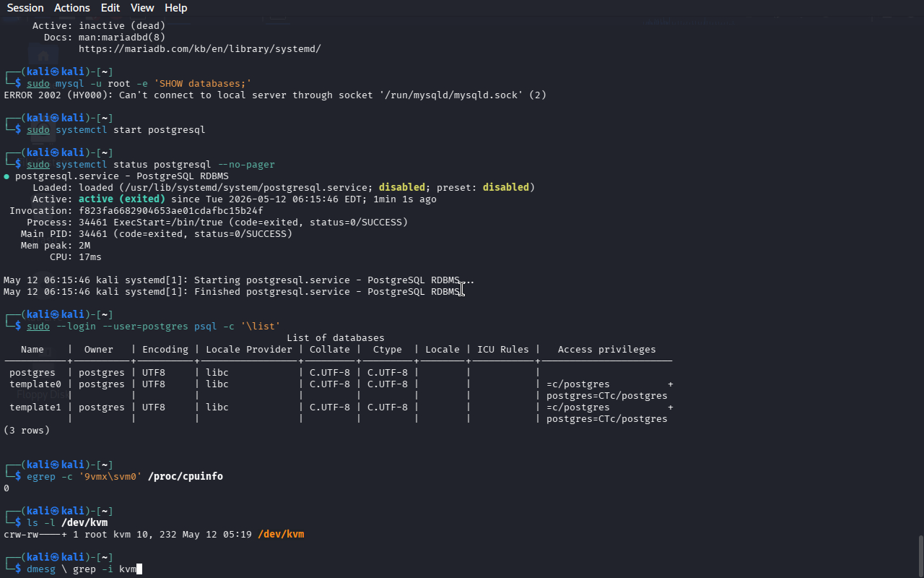Place cursor at end of dmesg command
Image resolution: width=924 pixels, height=578 pixels.
tap(139, 569)
